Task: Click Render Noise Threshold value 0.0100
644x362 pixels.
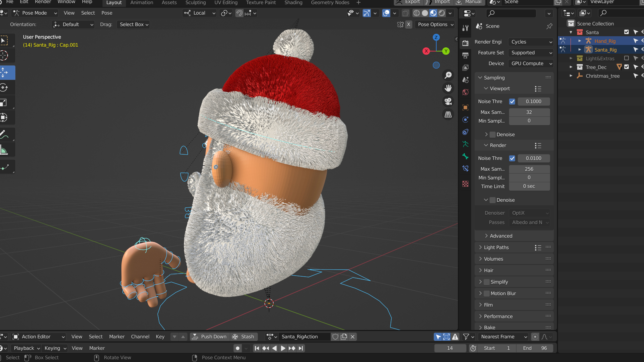Action: coord(534,158)
